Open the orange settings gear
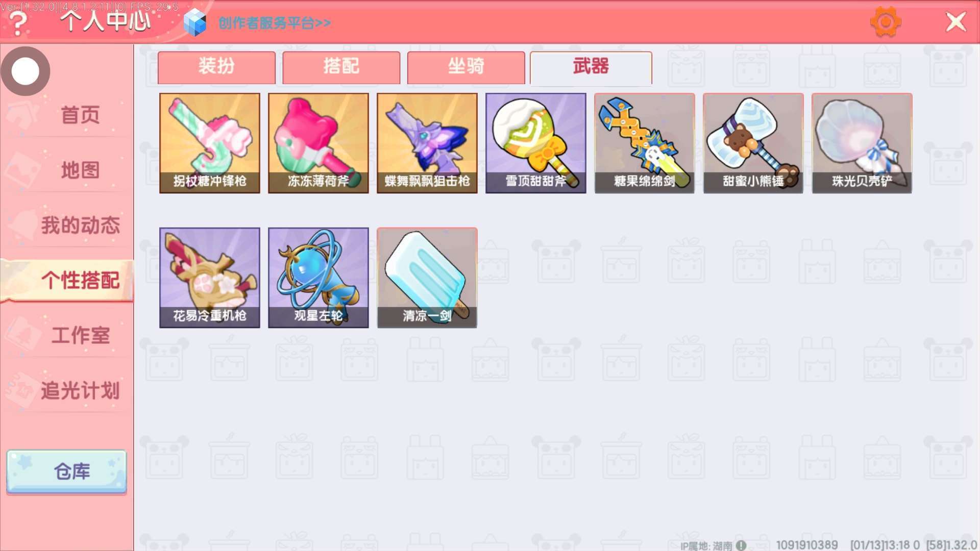Screen dimensions: 980x551 click(x=886, y=22)
